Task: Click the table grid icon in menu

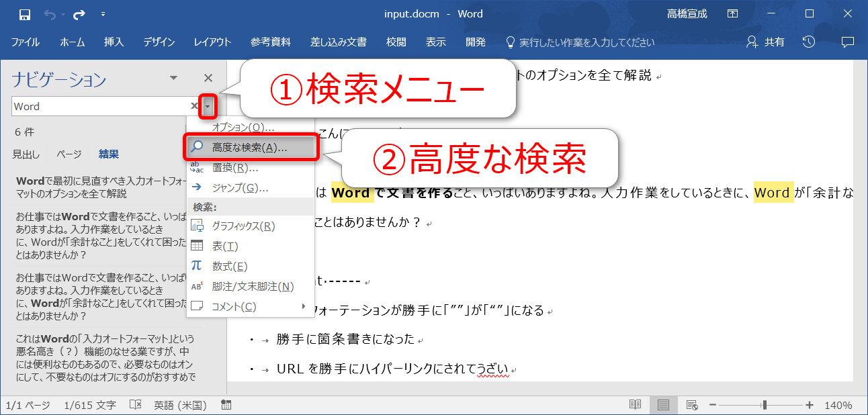Action: click(197, 246)
